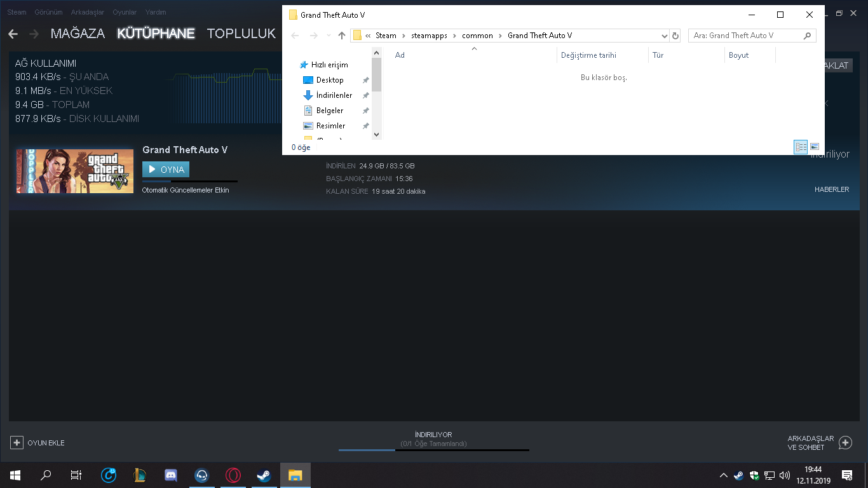Click the pin icon next to Desktop
The width and height of the screenshot is (868, 488).
click(x=365, y=80)
